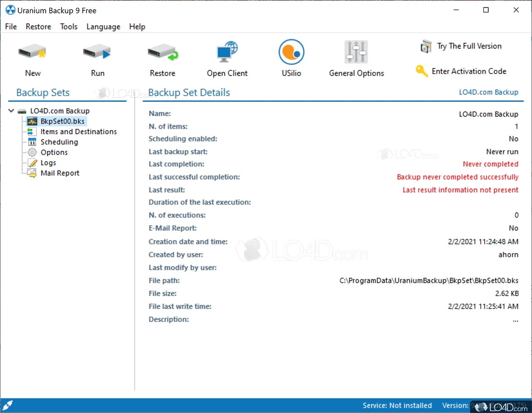Open the Restore drive icon
The image size is (532, 413).
point(163,52)
